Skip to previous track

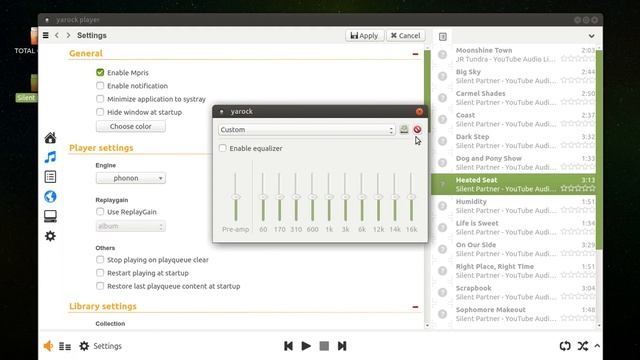point(288,346)
